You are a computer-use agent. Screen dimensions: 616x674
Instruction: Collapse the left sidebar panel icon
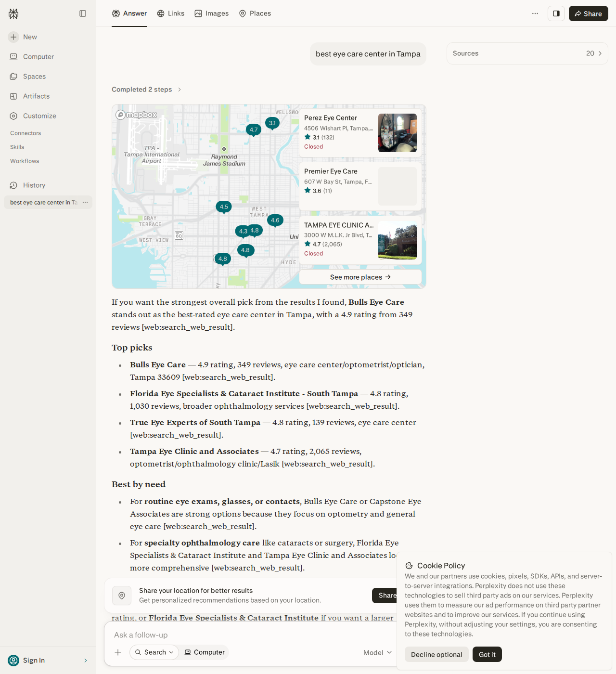tap(83, 13)
